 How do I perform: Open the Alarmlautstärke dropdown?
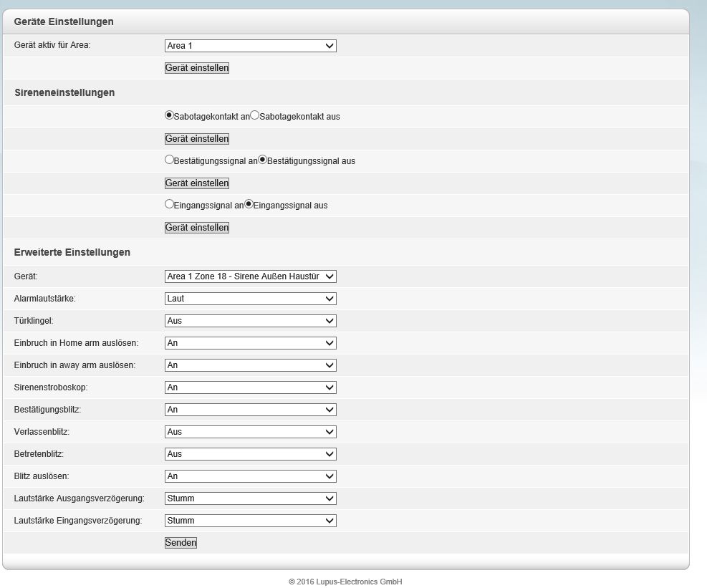(250, 299)
